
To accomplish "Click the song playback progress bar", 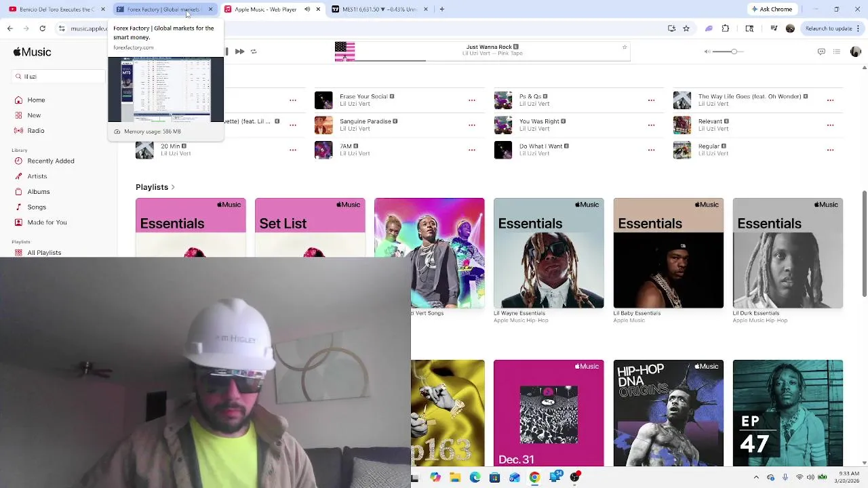I will click(493, 60).
